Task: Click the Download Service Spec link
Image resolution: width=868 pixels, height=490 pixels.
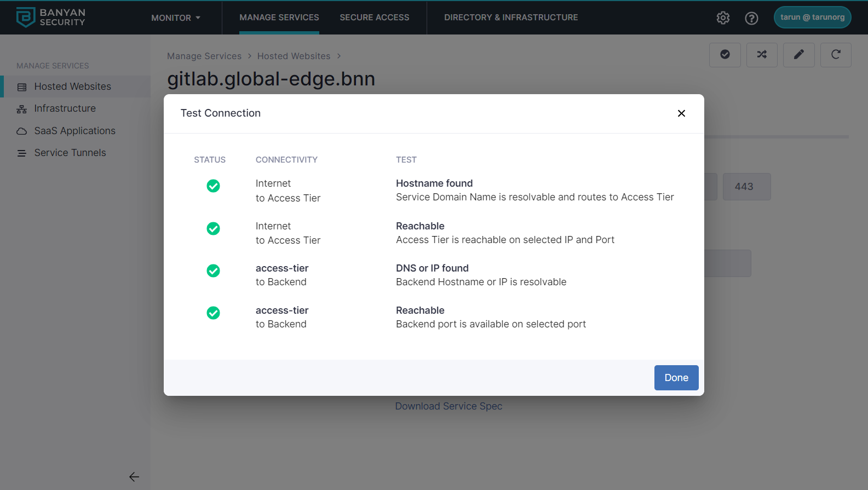Action: pyautogui.click(x=449, y=406)
